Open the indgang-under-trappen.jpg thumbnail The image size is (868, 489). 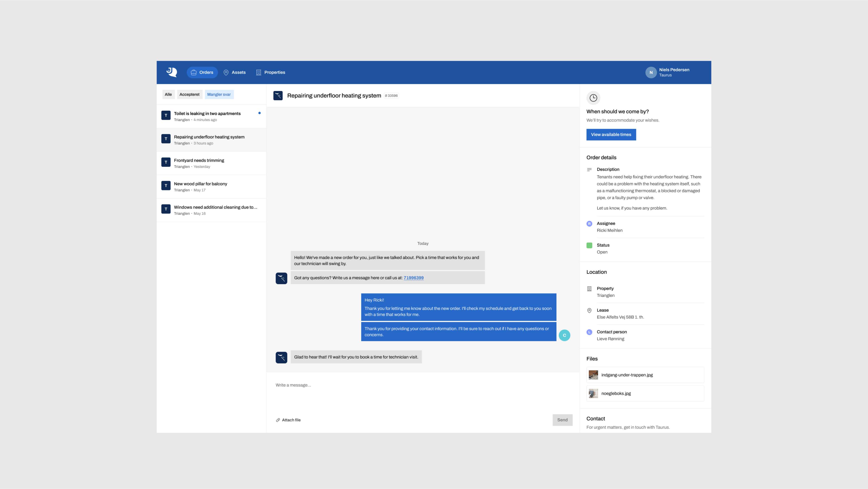tap(593, 375)
